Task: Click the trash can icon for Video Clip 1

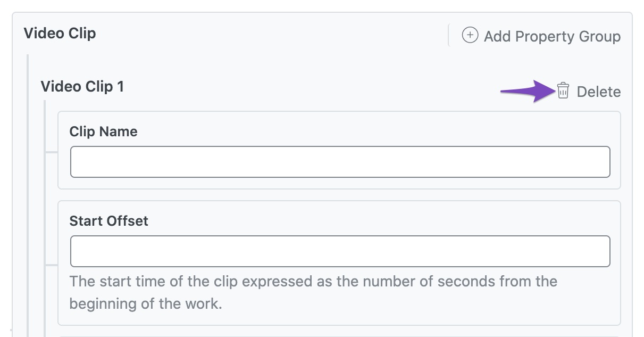Action: coord(563,91)
